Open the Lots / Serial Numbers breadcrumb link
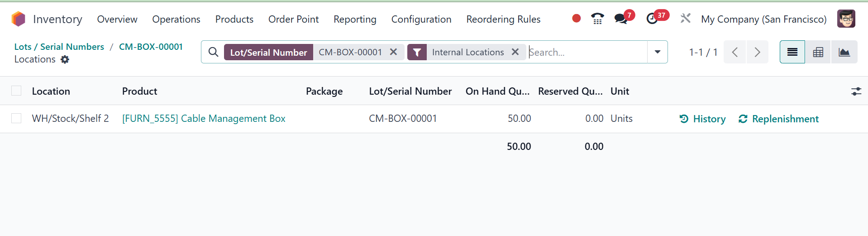The image size is (868, 236). click(x=59, y=47)
